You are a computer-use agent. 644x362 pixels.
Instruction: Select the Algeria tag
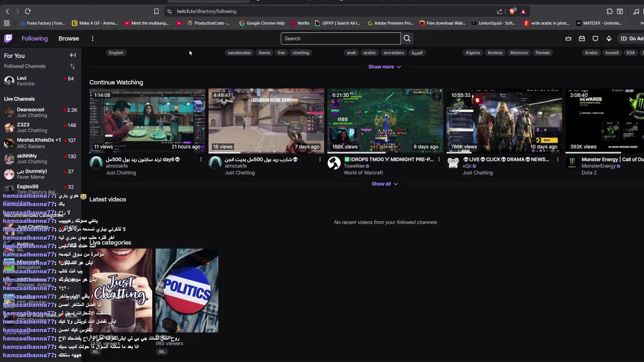(473, 52)
